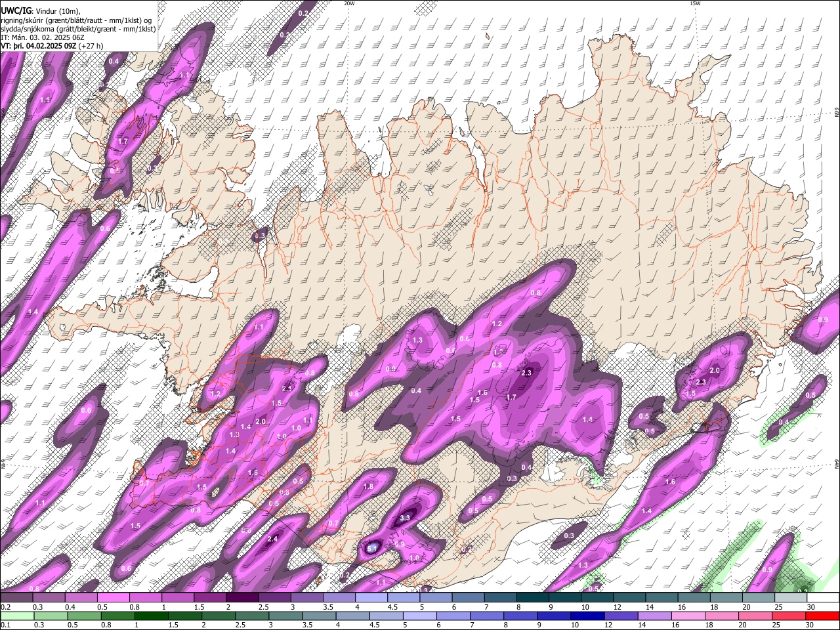Click the rigning/skúrir legend description line
The height and width of the screenshot is (630, 840).
click(77, 20)
